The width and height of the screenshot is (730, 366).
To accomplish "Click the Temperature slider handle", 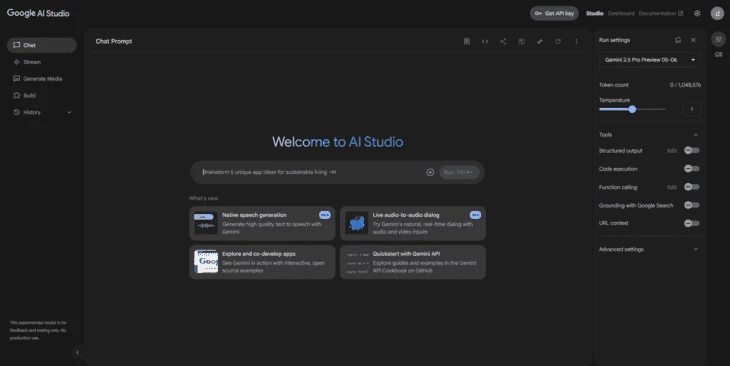I will tap(632, 109).
